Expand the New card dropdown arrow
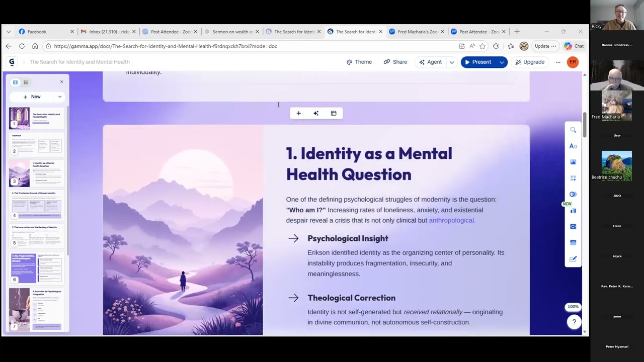This screenshot has height=362, width=644. coord(60,97)
